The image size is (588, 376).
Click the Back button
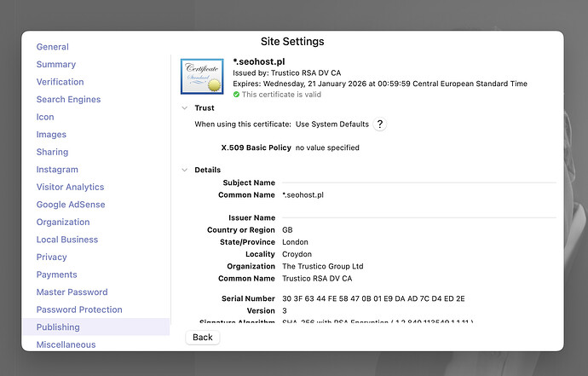203,338
